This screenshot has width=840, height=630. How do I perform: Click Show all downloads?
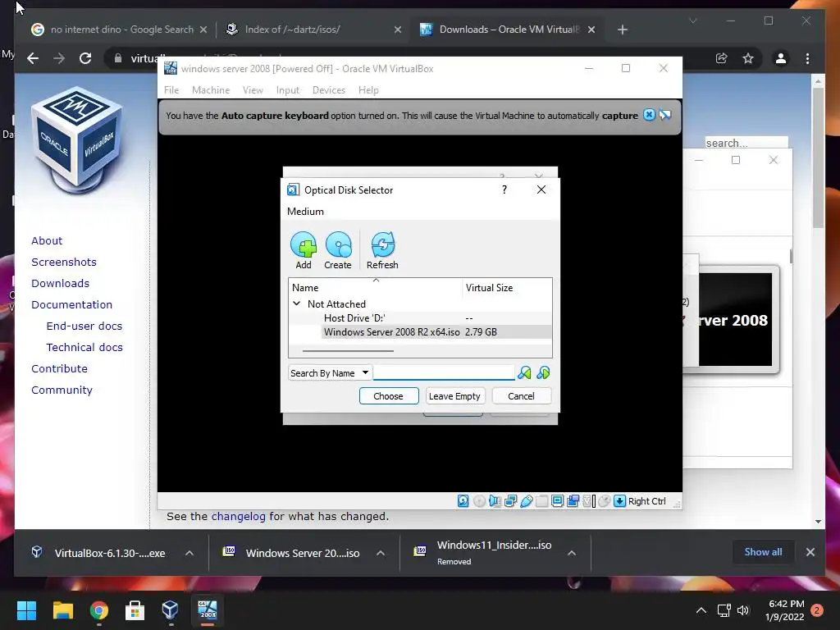763,552
